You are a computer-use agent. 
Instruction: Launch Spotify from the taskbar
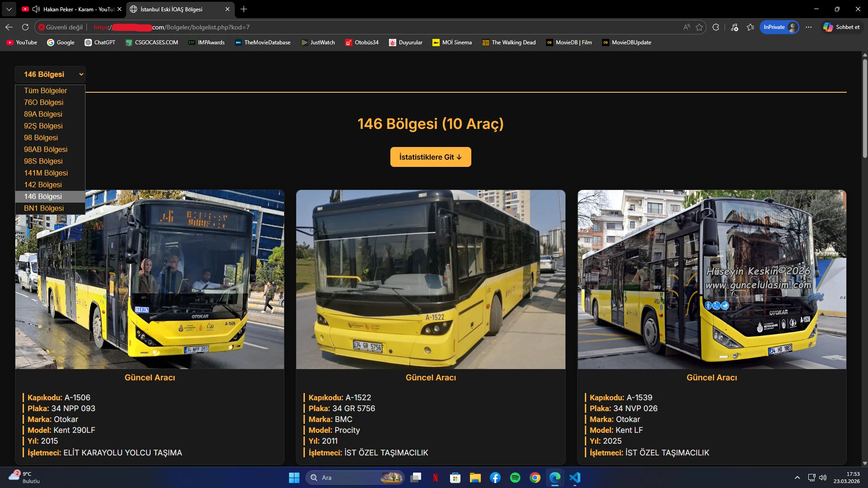[515, 478]
